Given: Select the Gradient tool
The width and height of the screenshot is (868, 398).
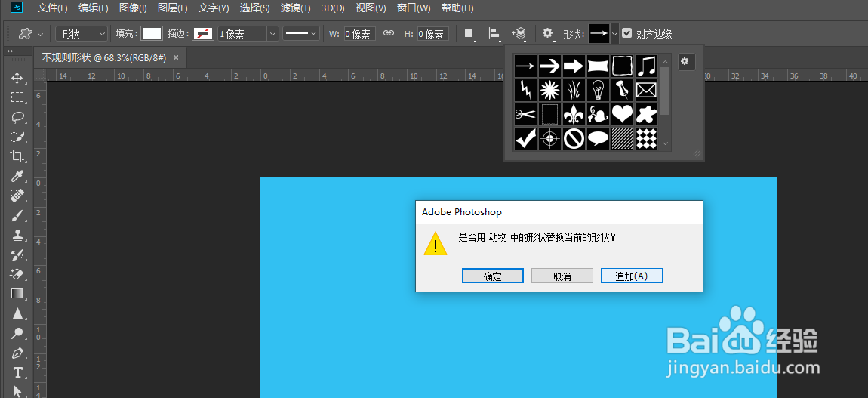Looking at the screenshot, I should [x=17, y=293].
